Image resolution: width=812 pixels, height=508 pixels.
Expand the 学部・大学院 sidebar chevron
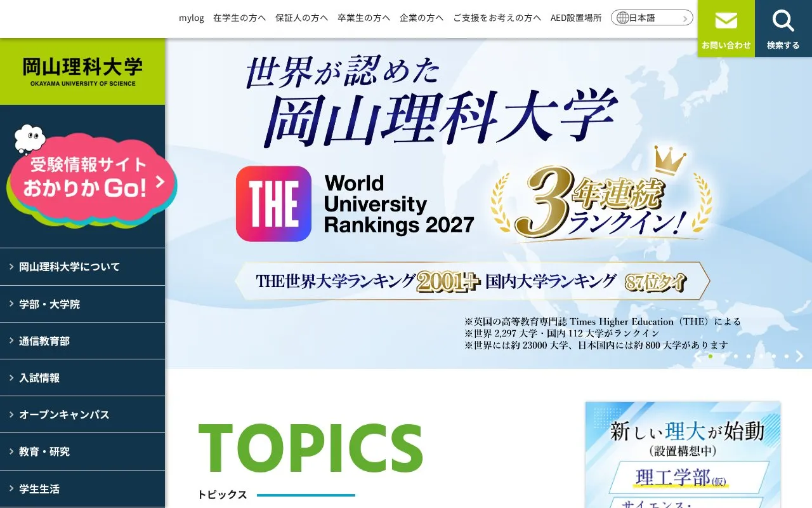[11, 304]
